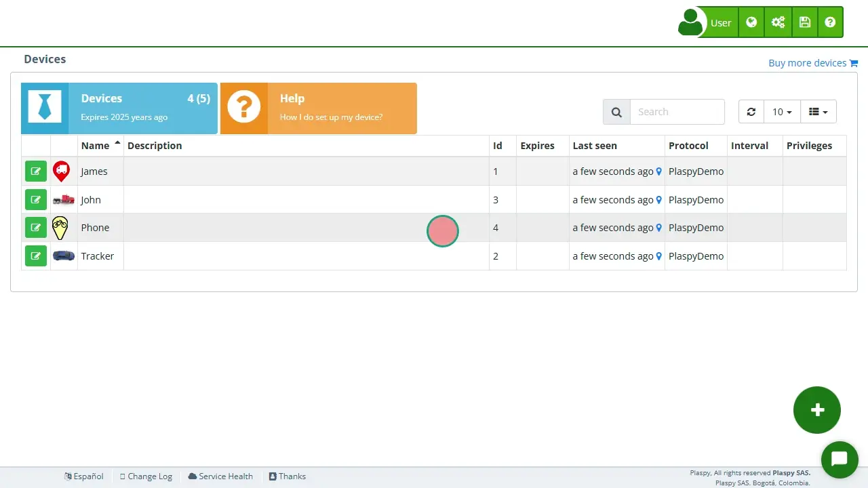Open settings via the gears icon

point(778,22)
